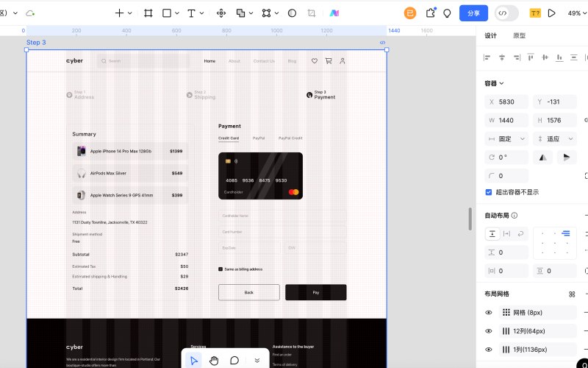Click the lightbulb tips icon
588x368 pixels.
click(x=447, y=13)
